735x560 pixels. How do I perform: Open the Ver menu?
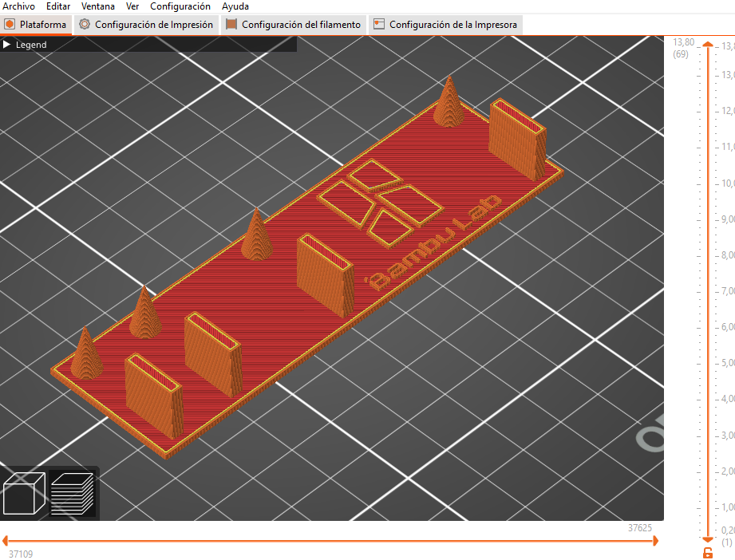point(132,6)
